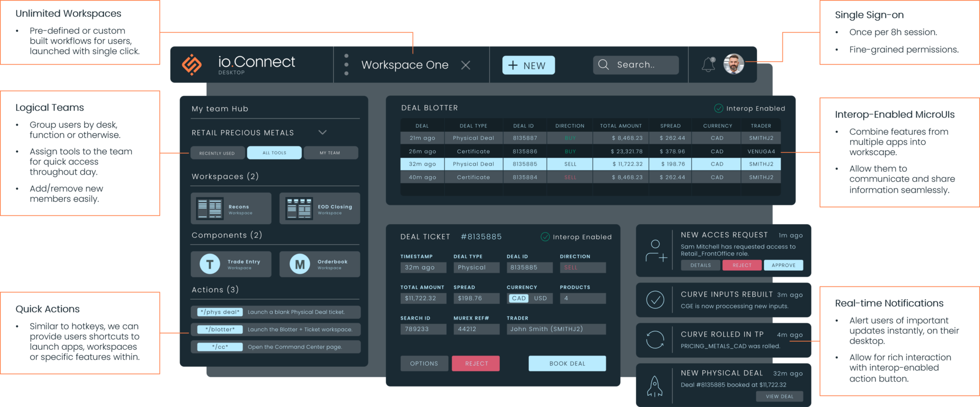Click the Murex Ref# field 44212

476,329
